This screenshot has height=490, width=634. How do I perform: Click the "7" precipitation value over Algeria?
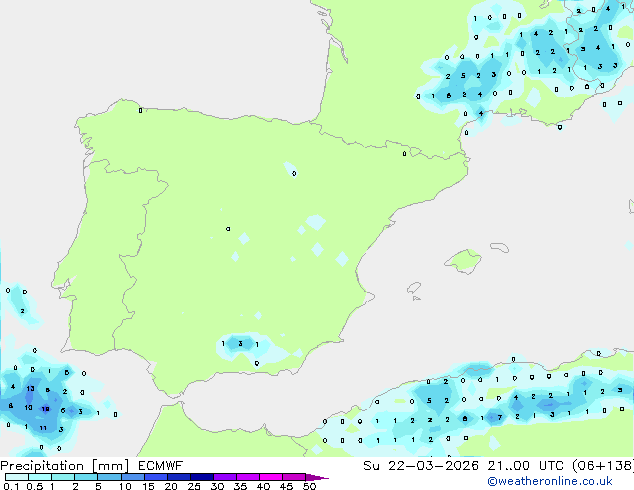pos(500,418)
